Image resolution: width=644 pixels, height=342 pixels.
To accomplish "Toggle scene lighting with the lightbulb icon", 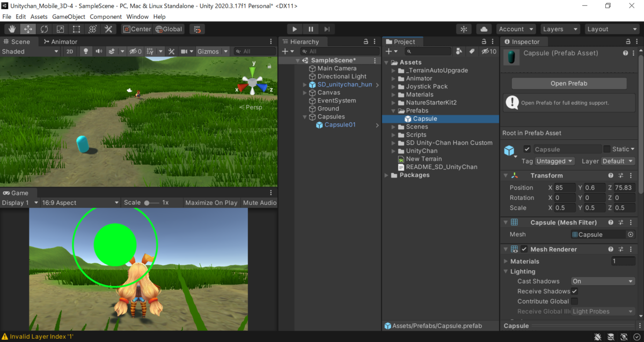I will coord(85,51).
